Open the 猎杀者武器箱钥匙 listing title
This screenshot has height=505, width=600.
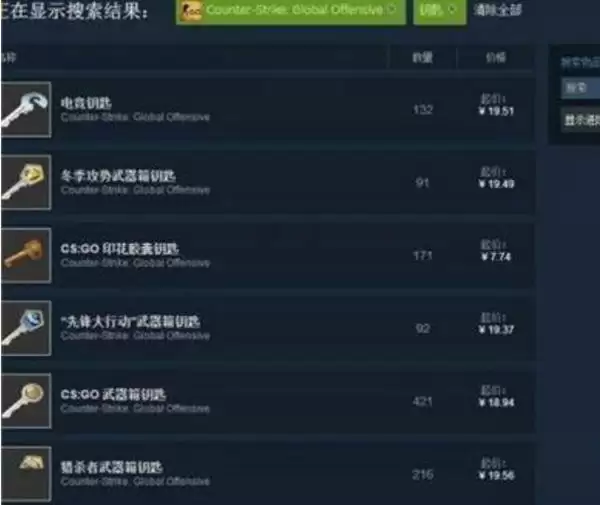[x=112, y=467]
